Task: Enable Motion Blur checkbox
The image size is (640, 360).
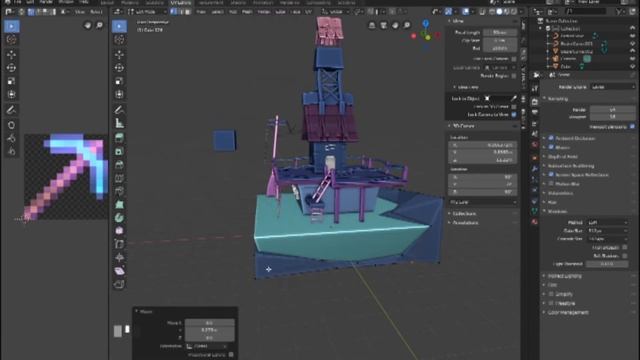Action: (551, 184)
